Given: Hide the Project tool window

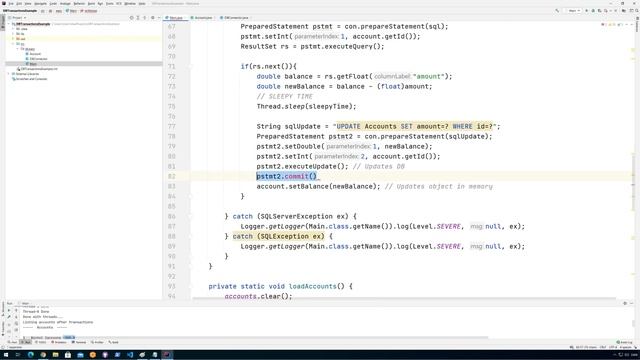Looking at the screenshot, I should point(159,18).
